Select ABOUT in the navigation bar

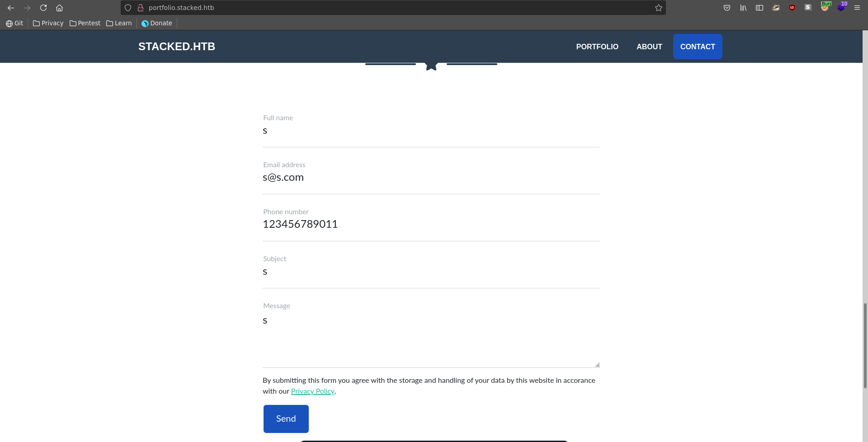click(649, 47)
